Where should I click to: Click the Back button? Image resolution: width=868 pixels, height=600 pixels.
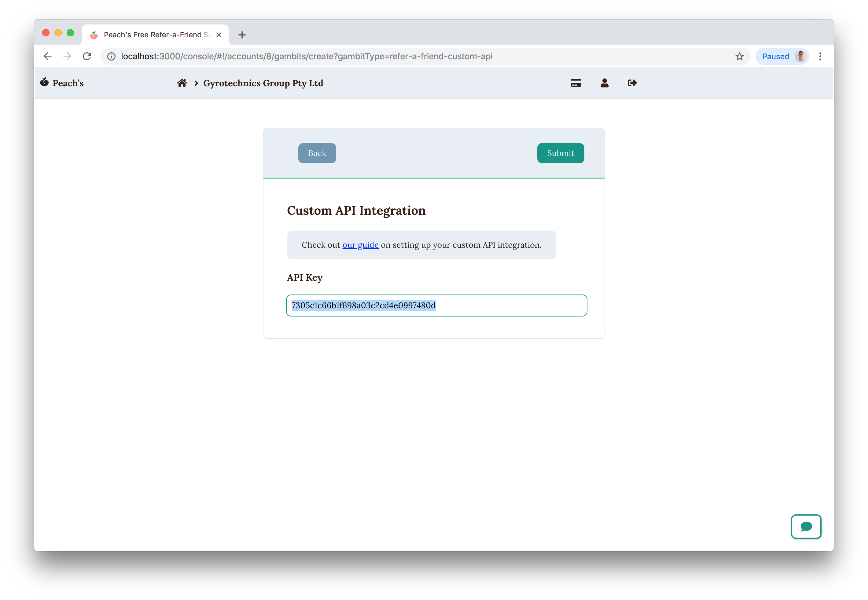click(x=317, y=153)
